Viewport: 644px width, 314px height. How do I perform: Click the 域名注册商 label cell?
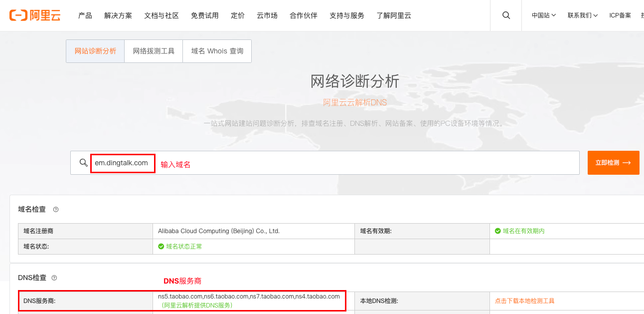(x=85, y=231)
